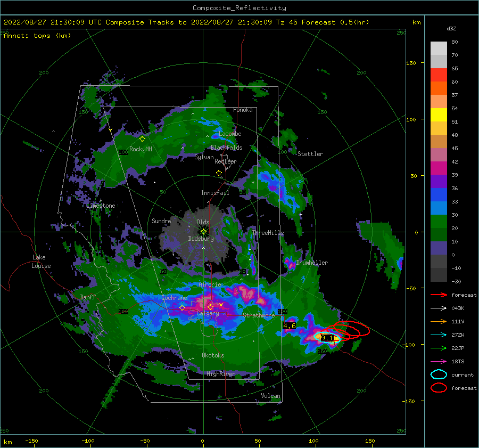This screenshot has height=448, width=479.
Task: Click the Banff label
Action: pyautogui.click(x=88, y=297)
